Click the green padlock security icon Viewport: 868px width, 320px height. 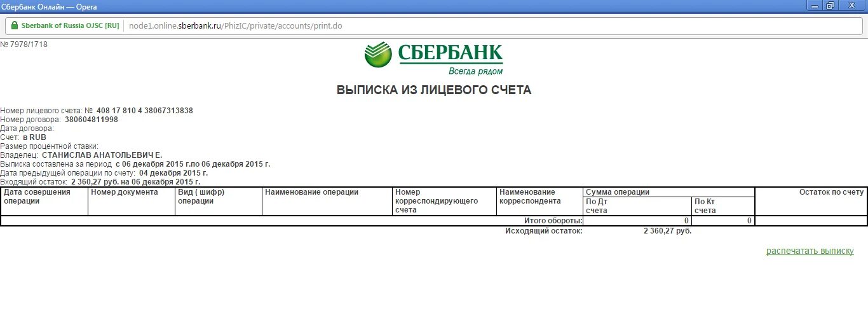[x=15, y=26]
